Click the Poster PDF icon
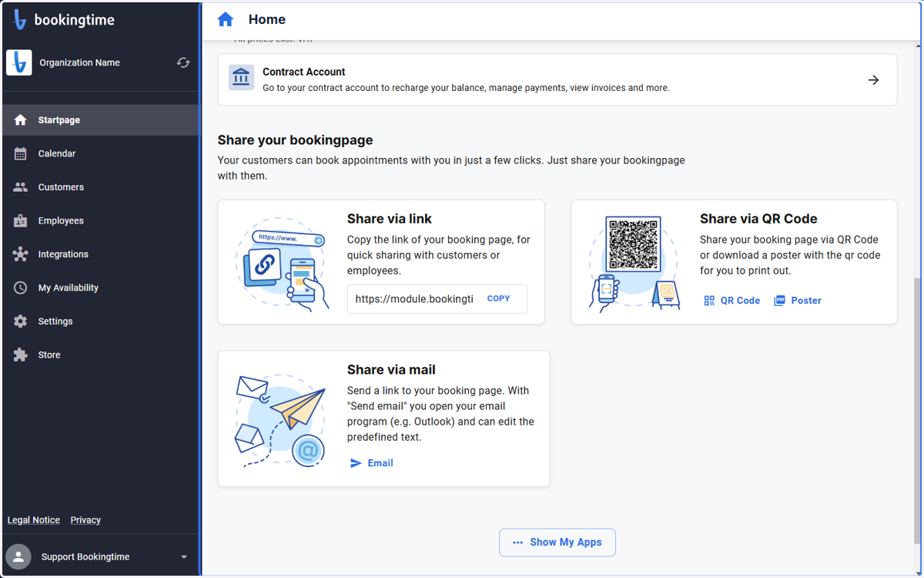This screenshot has width=924, height=578. click(x=779, y=301)
